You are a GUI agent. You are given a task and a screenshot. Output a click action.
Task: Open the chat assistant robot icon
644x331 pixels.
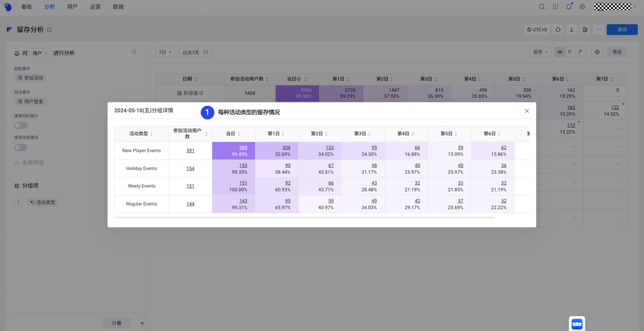[x=577, y=324]
